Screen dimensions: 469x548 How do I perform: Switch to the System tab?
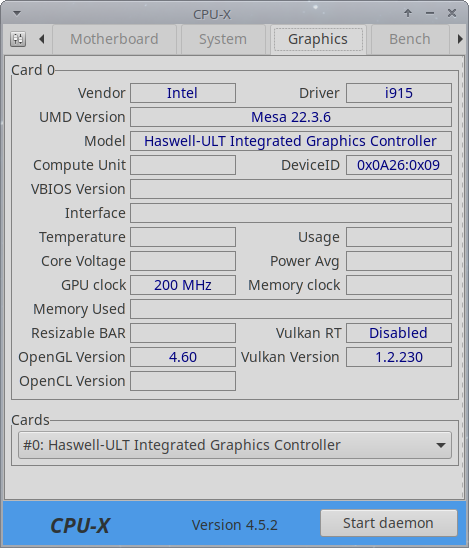[223, 39]
